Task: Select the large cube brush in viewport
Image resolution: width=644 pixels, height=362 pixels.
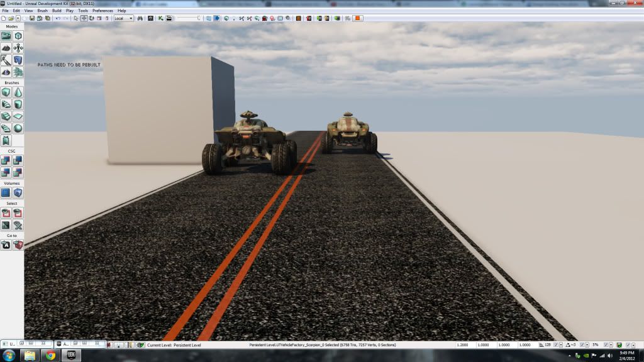Action: click(169, 110)
